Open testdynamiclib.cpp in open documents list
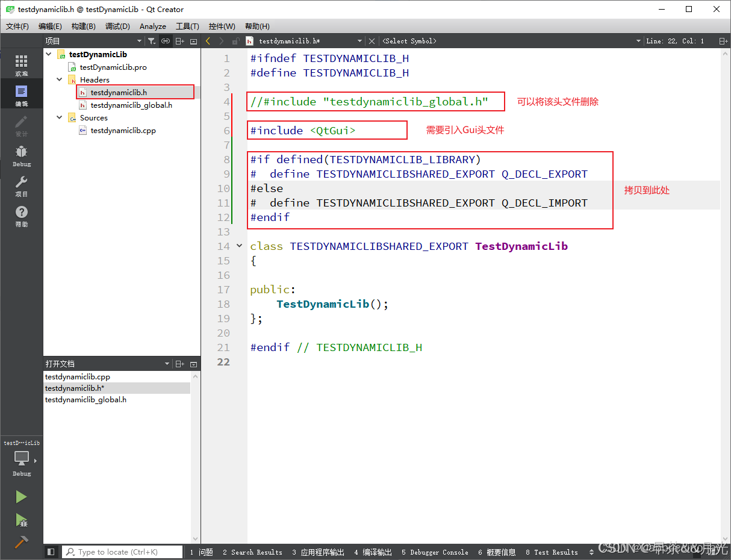The image size is (731, 560). click(78, 376)
